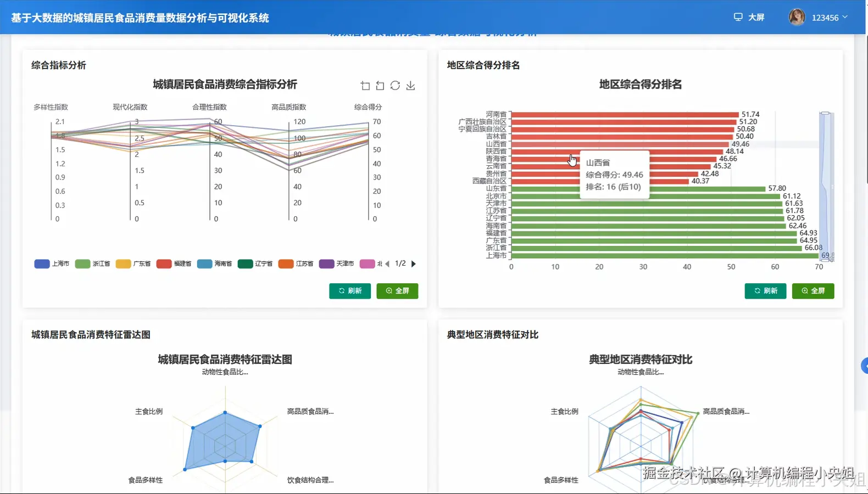The height and width of the screenshot is (494, 868).
Task: Click the system title in header bar
Action: click(140, 18)
